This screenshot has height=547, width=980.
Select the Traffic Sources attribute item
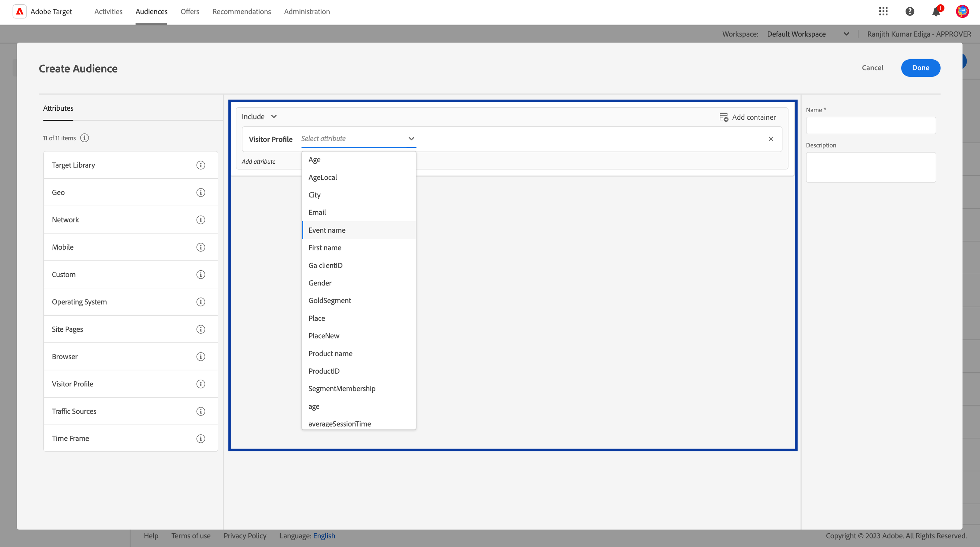[x=74, y=411]
